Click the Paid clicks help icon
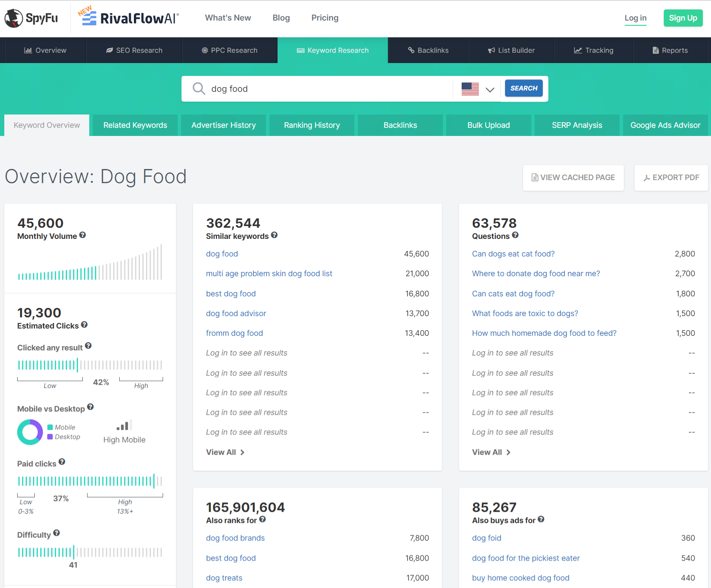The image size is (711, 588). point(62,462)
